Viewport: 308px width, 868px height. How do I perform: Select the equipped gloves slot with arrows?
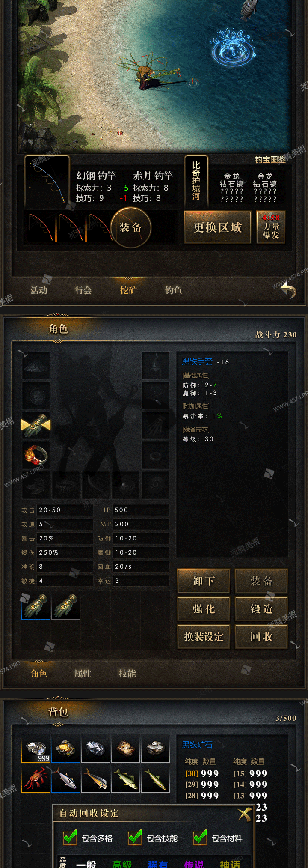tap(36, 425)
